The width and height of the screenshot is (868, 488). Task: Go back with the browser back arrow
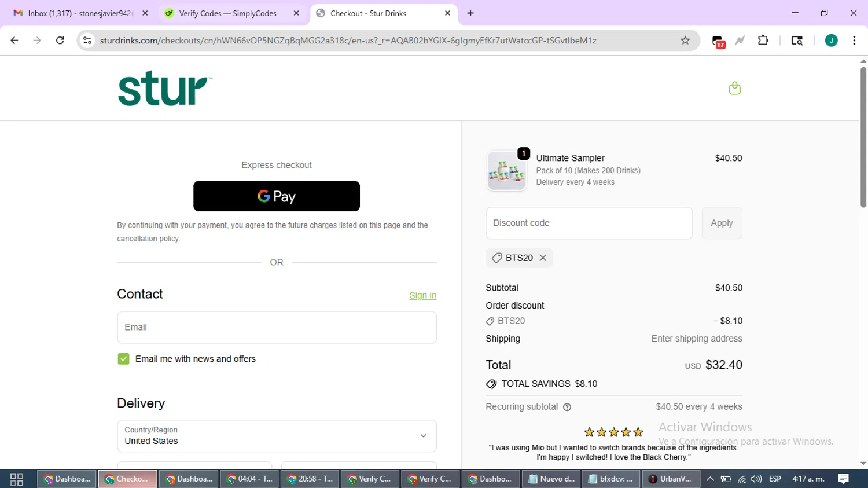(x=14, y=41)
